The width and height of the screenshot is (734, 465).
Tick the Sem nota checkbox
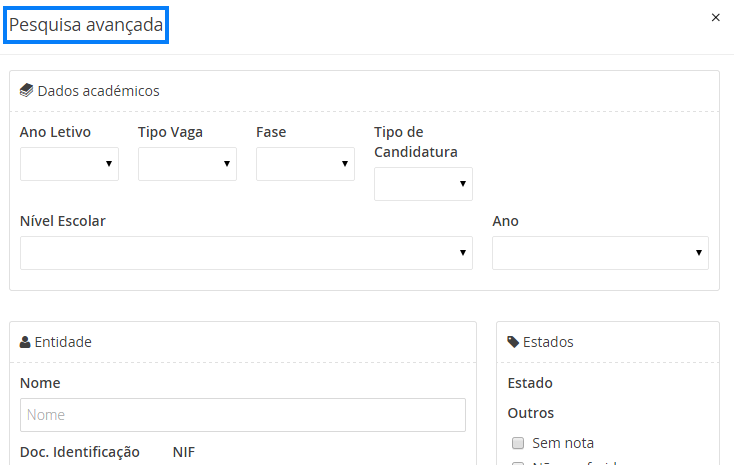[518, 443]
